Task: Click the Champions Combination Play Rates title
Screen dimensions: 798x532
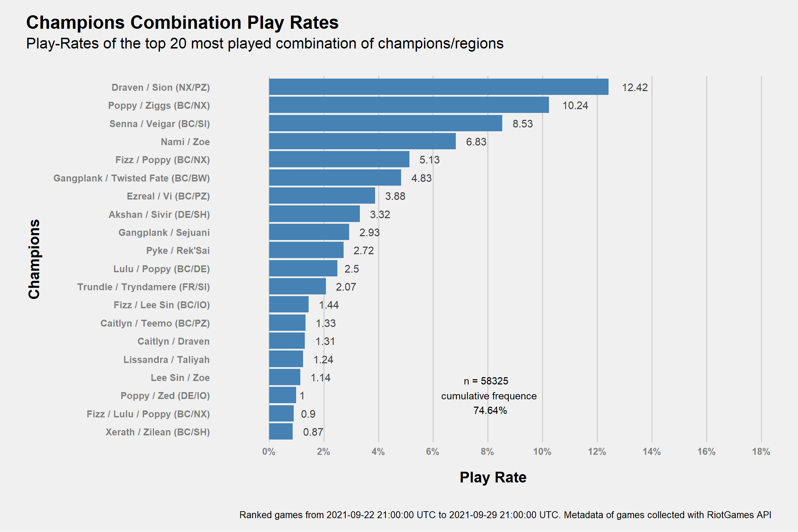Action: tap(183, 23)
